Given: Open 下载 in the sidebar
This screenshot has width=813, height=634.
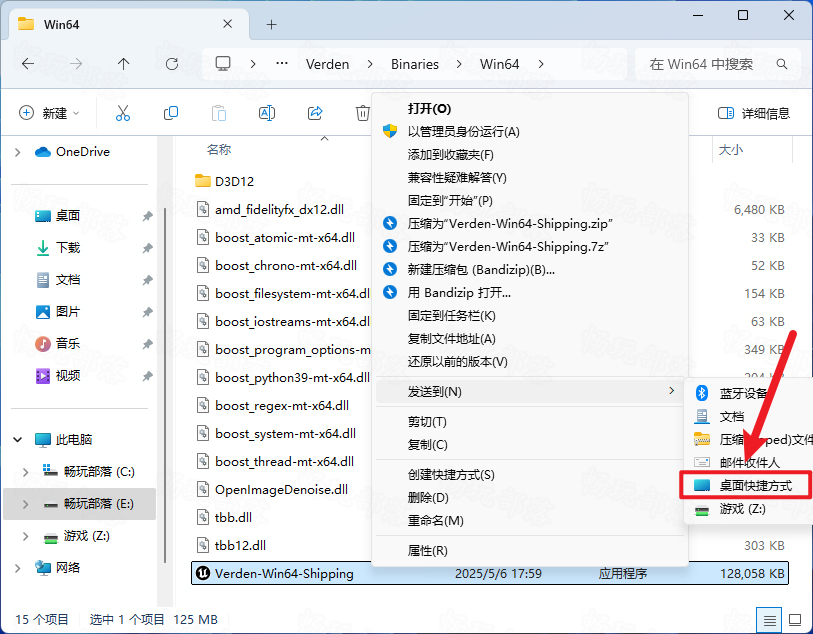Looking at the screenshot, I should (x=68, y=248).
